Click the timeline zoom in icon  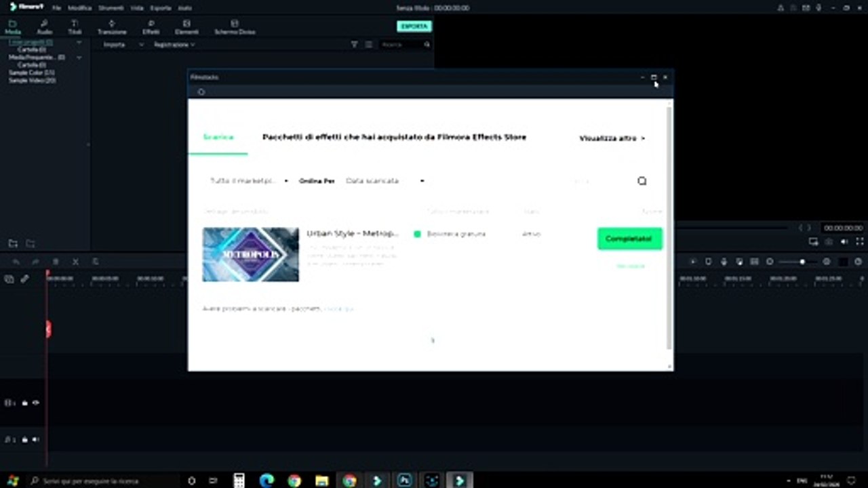(826, 262)
